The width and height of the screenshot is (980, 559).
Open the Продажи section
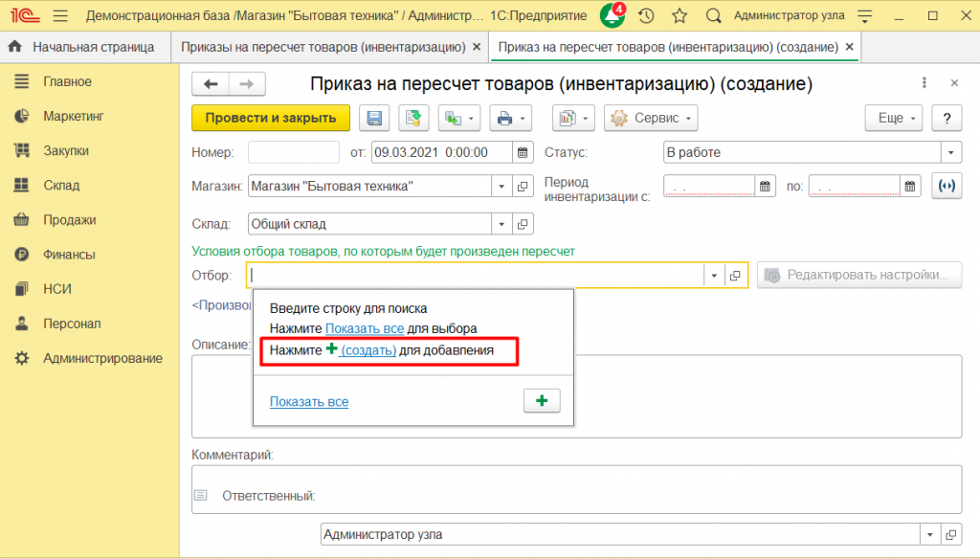69,220
